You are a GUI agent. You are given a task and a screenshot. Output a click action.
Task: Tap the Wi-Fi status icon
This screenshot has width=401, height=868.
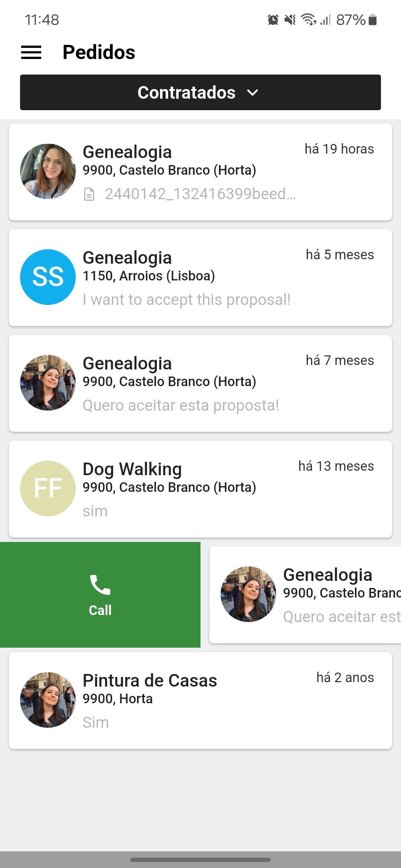click(x=308, y=20)
